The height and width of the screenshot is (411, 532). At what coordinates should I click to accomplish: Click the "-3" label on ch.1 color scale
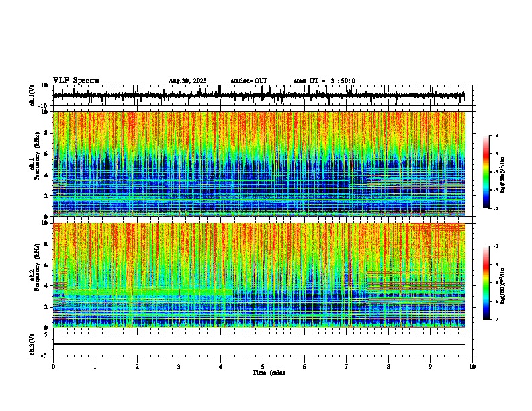coord(496,136)
